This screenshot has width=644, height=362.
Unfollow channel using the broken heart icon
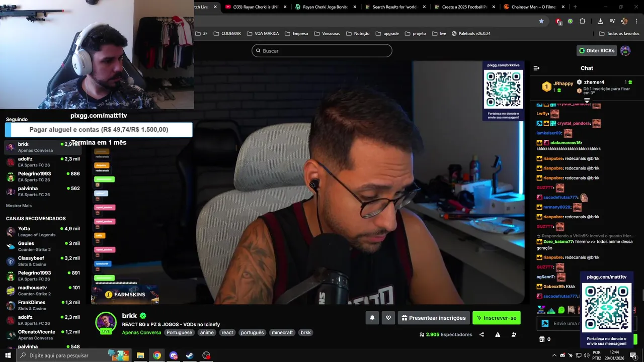pos(388,318)
